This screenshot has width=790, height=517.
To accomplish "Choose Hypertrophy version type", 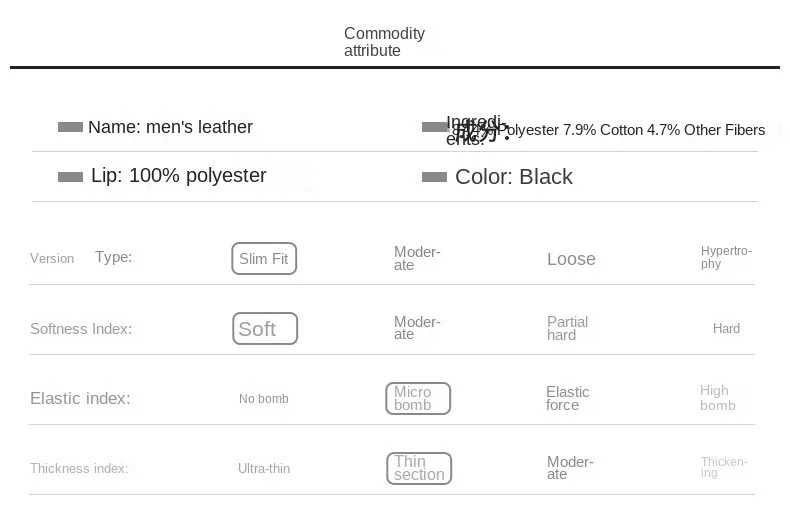I will click(x=726, y=257).
